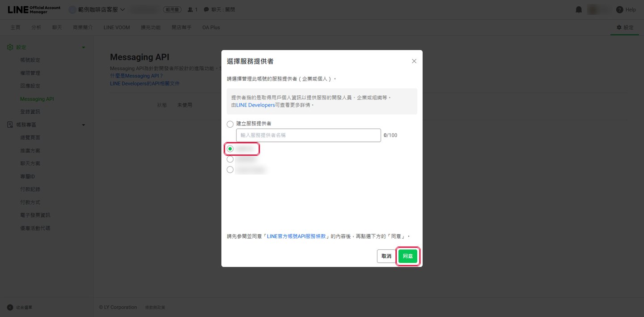Open the 什麼是Messaging API？ link

136,76
